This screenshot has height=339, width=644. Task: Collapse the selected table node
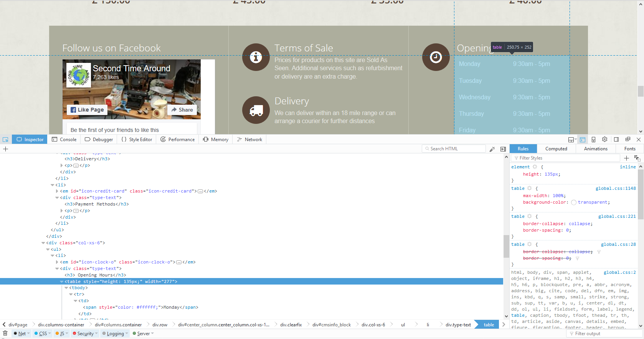(x=62, y=281)
